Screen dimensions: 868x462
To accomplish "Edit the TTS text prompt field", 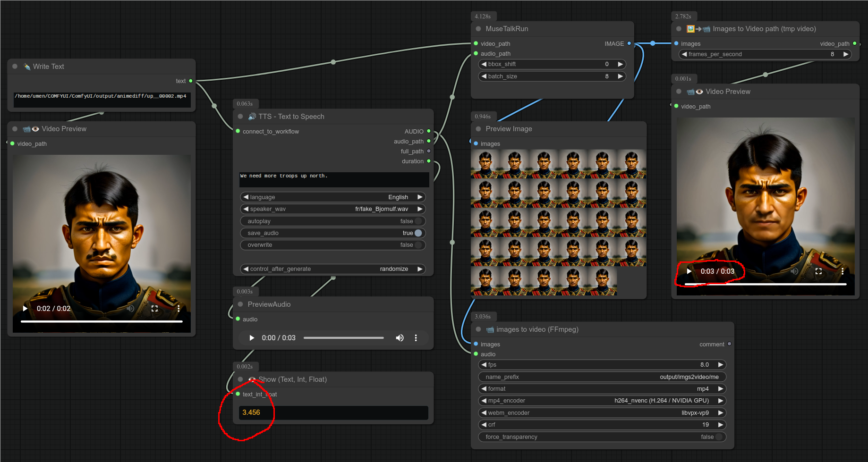I will 333,179.
